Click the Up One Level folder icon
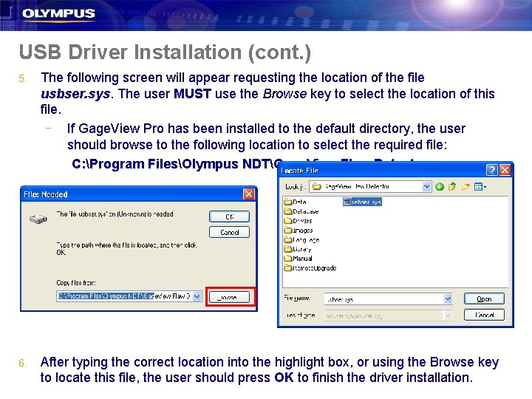532x399 pixels. [452, 186]
